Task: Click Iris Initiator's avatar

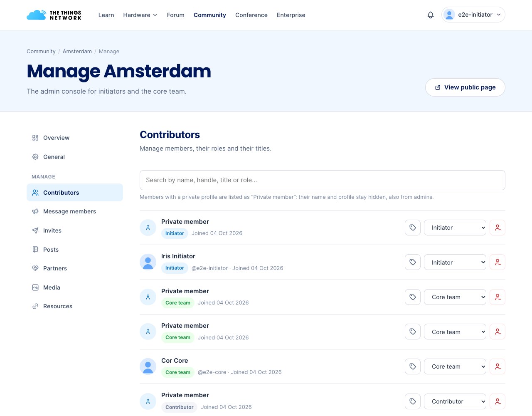Action: [x=148, y=262]
